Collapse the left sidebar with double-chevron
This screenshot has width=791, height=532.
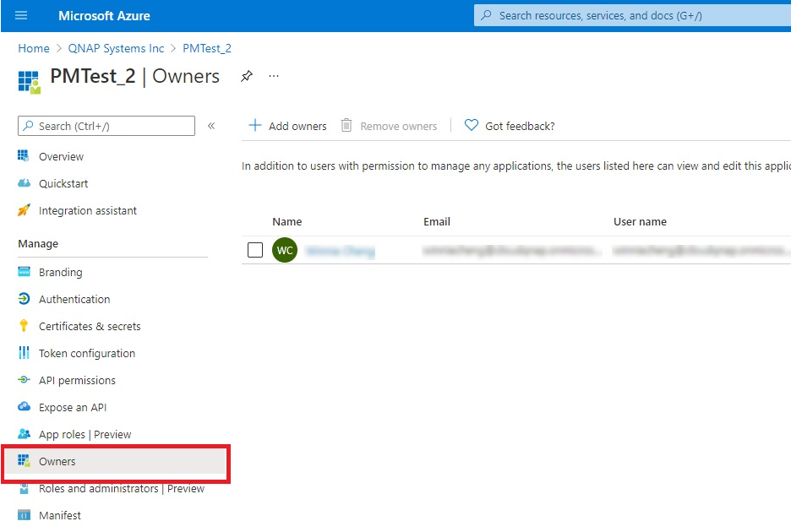click(x=211, y=126)
